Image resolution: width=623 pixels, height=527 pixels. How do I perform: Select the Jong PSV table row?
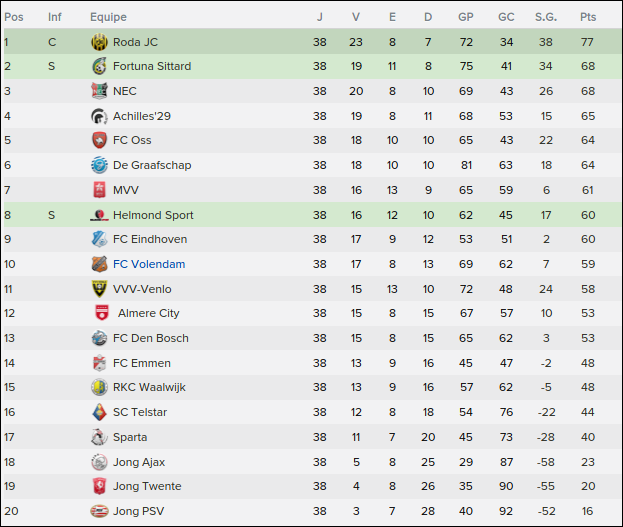311,511
